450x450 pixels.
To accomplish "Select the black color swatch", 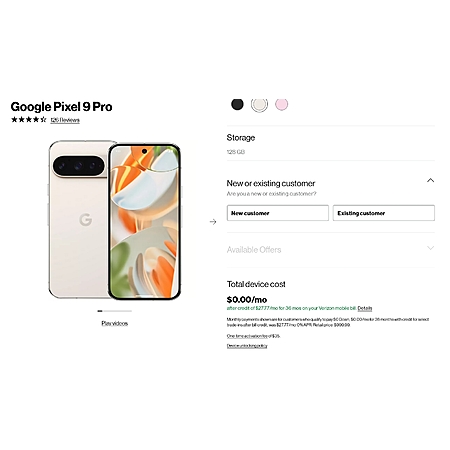I will click(237, 104).
